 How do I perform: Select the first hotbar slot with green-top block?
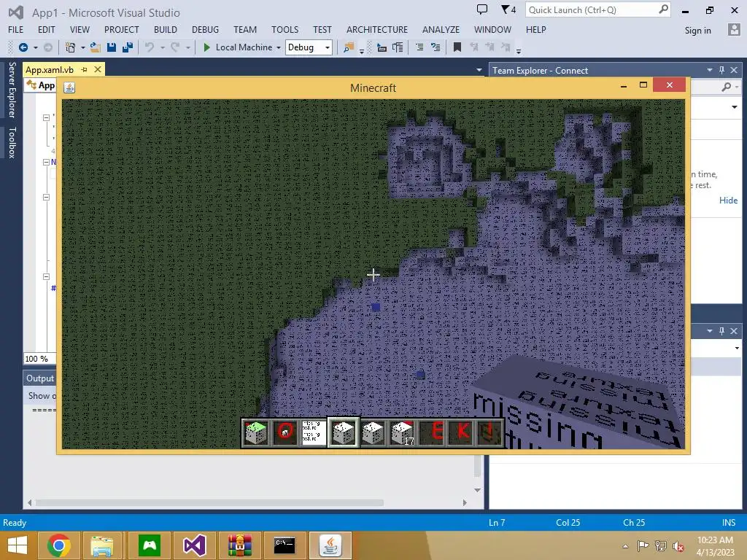pos(256,432)
